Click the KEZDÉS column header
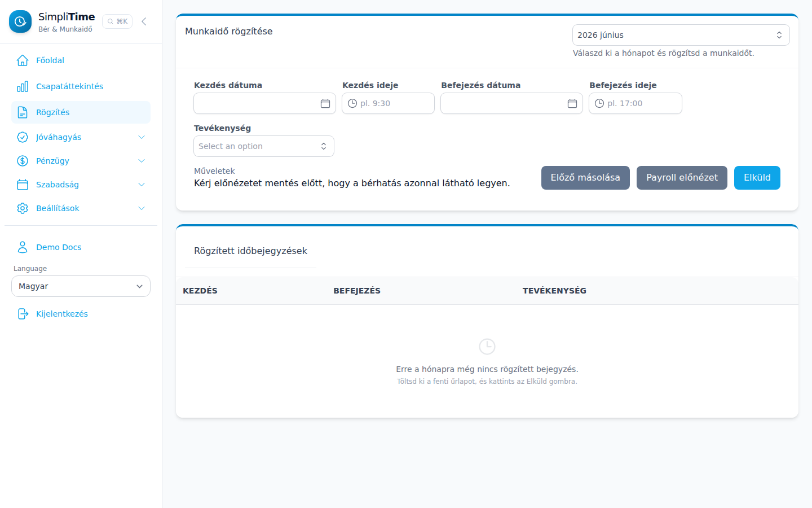 200,291
